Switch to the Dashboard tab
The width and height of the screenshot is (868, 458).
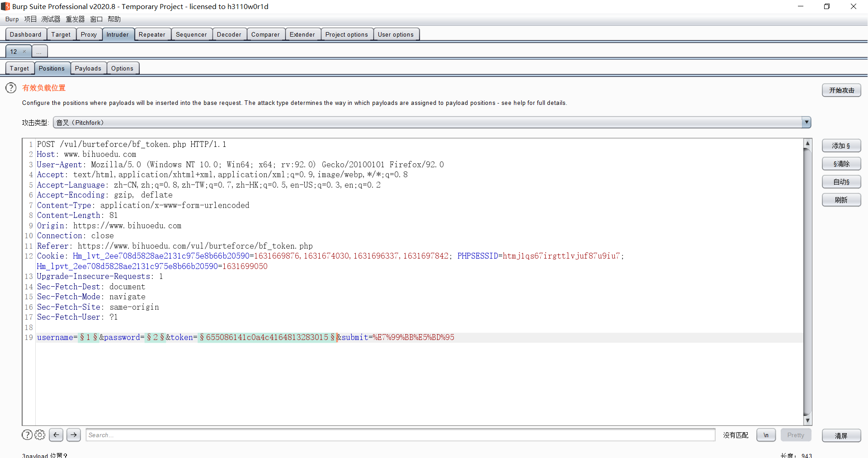pyautogui.click(x=26, y=34)
